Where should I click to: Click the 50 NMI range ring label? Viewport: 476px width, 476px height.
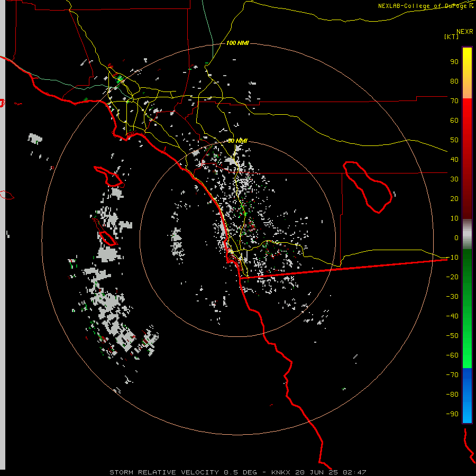pos(237,141)
